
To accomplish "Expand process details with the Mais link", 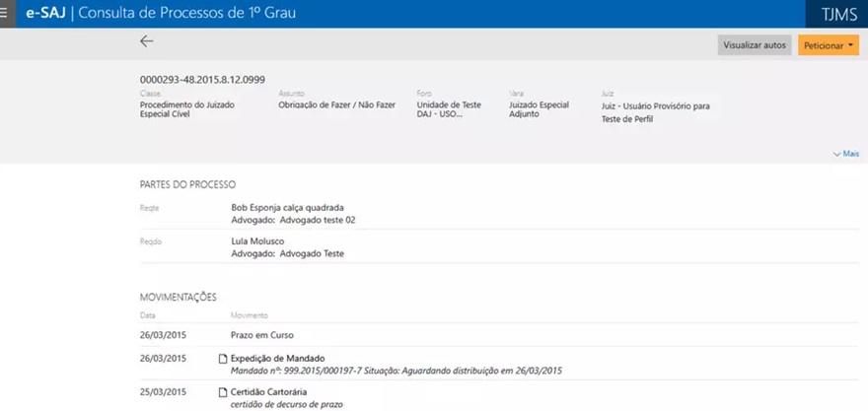I will pyautogui.click(x=846, y=154).
